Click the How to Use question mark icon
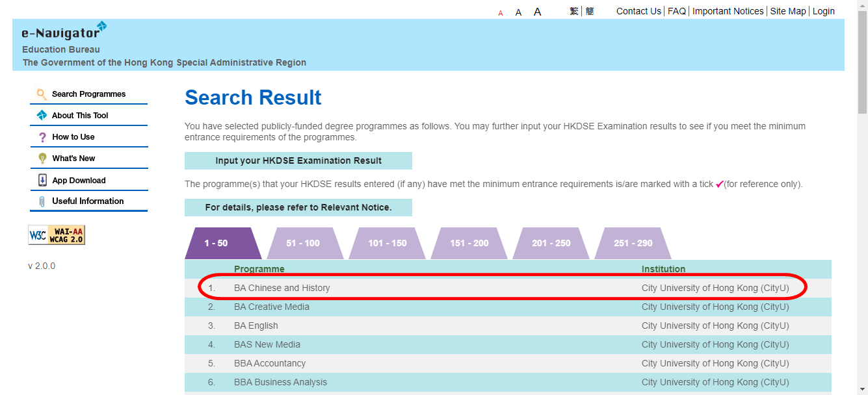868x395 pixels. coord(42,137)
